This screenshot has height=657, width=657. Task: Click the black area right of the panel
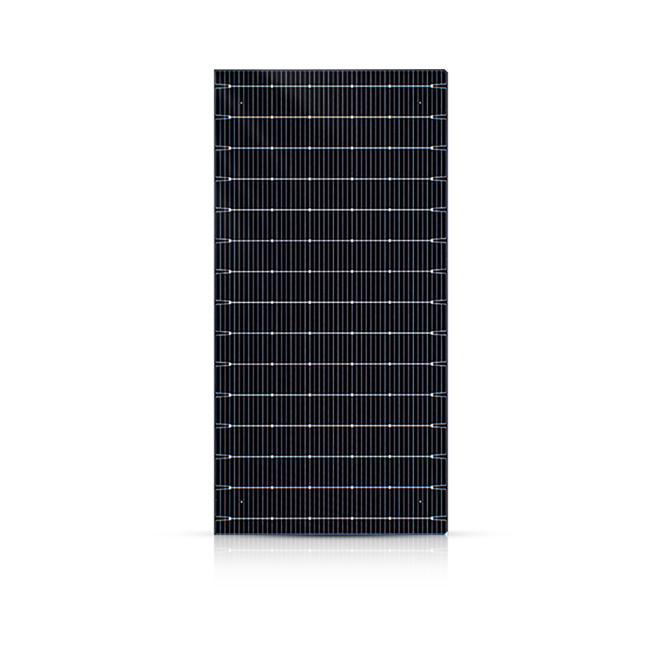[483, 328]
